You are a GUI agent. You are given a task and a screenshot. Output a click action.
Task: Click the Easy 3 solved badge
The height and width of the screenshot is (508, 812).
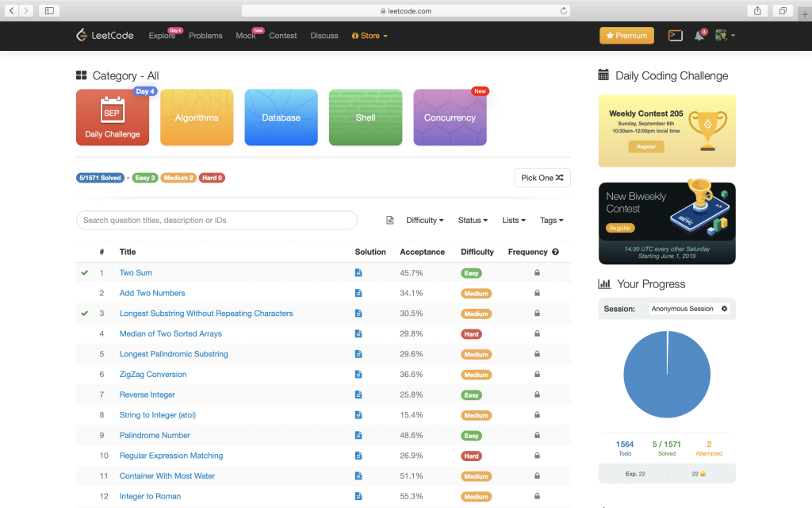click(x=145, y=178)
